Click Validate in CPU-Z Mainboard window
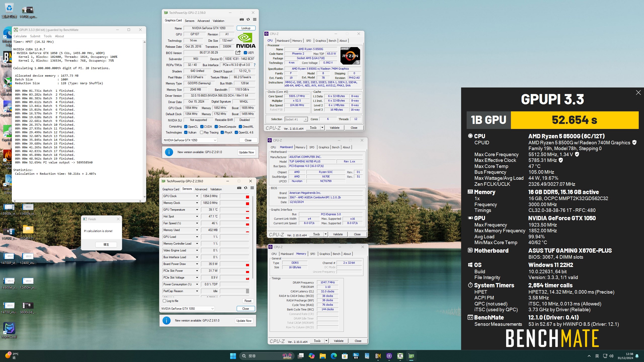Viewport: 644px width, 362px height. (338, 234)
